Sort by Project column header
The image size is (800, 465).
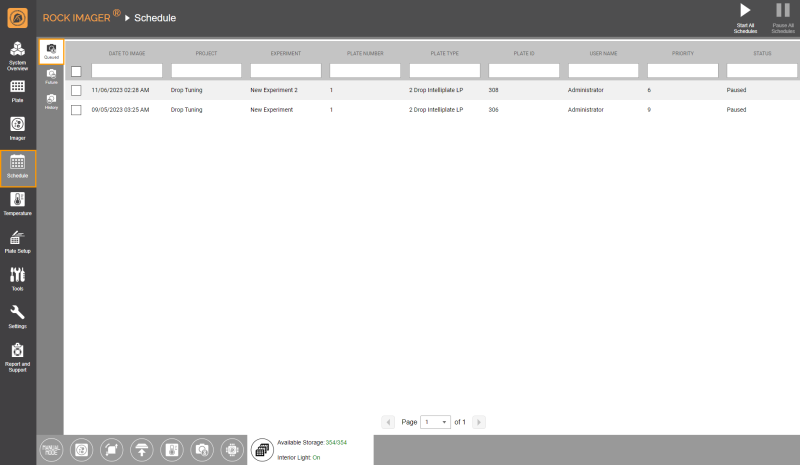click(x=206, y=53)
